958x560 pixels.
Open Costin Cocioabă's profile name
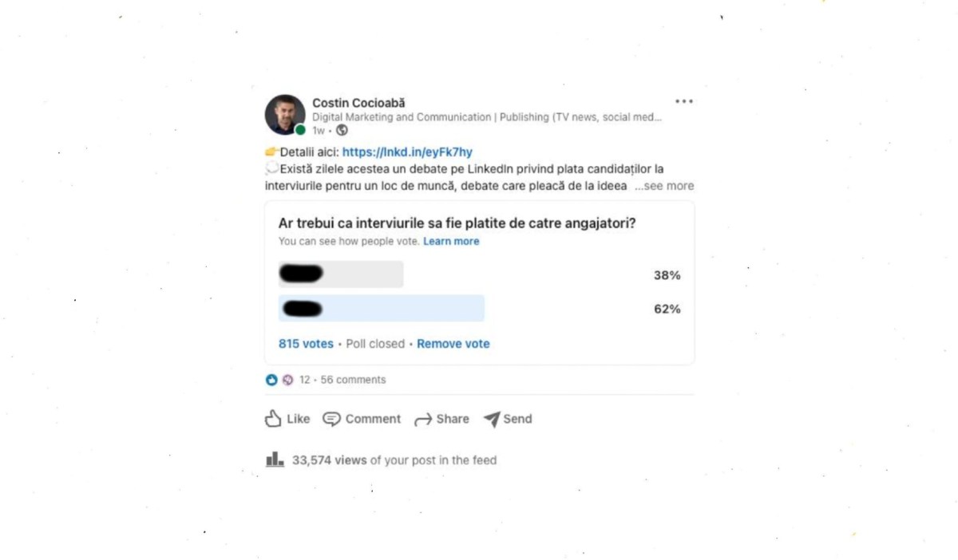[358, 103]
